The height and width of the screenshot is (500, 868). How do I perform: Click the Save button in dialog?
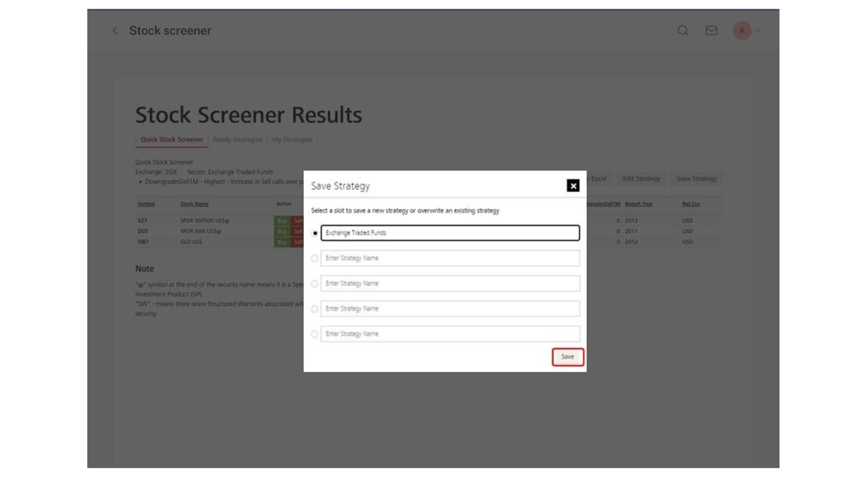[x=568, y=357]
